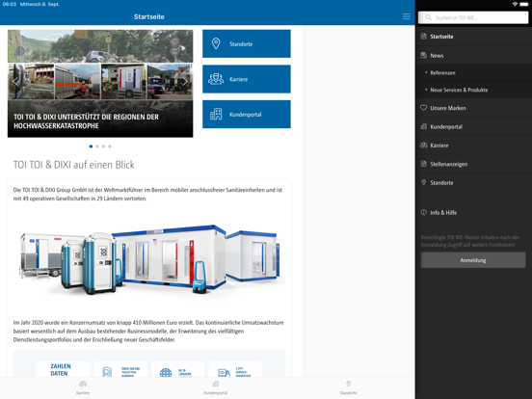Click the heart icon beside Unsere Marken
532x399 pixels.
(423, 108)
